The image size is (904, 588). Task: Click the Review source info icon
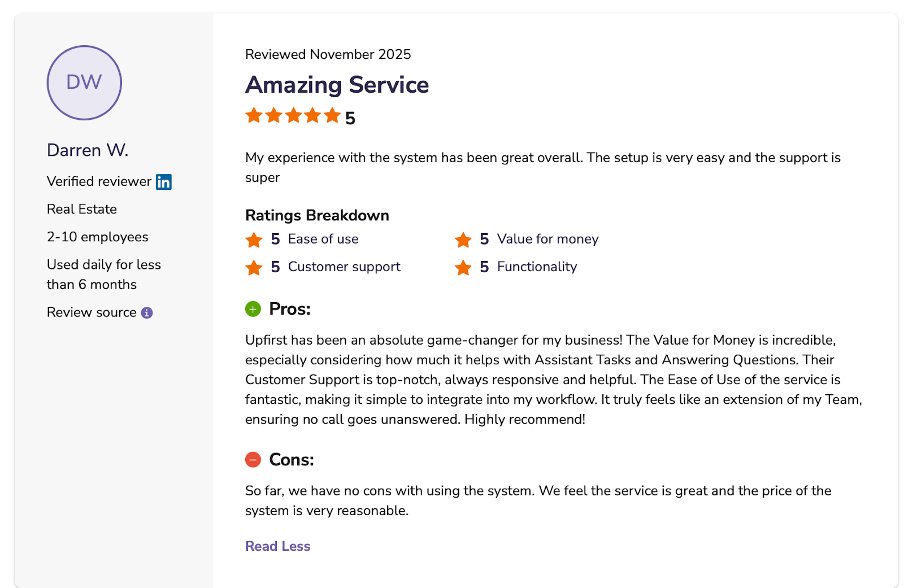click(x=147, y=313)
